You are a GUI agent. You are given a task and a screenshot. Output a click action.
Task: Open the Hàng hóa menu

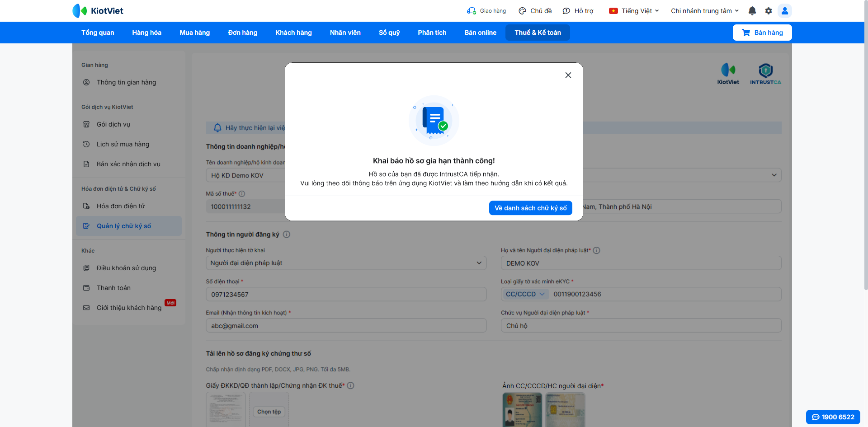click(147, 33)
